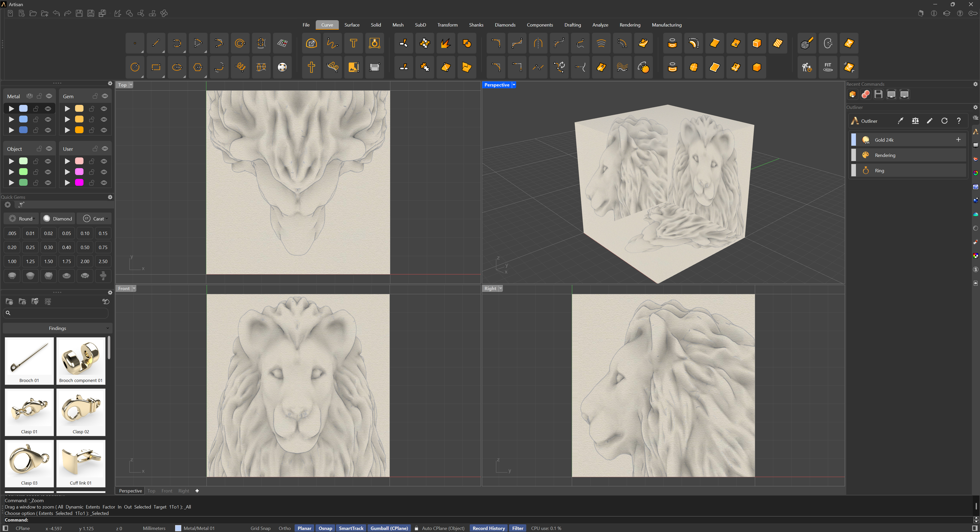Viewport: 980px width, 532px height.
Task: Select the Text object tool
Action: [x=353, y=43]
